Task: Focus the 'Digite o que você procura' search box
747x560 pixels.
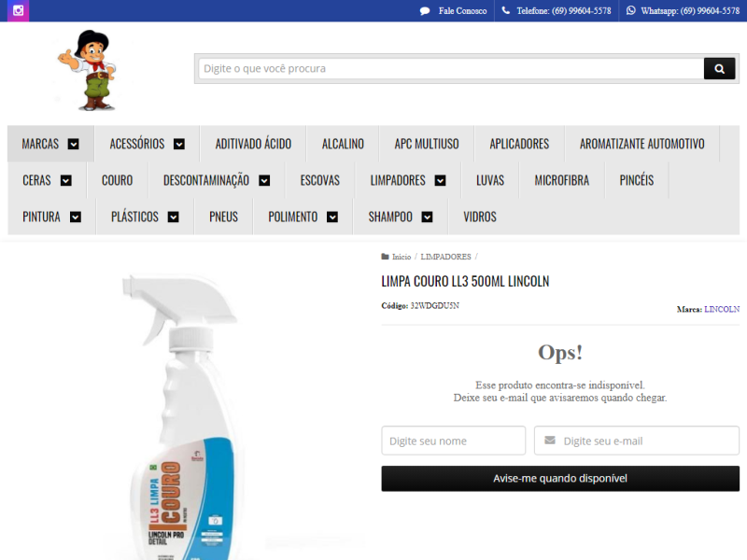Action: pyautogui.click(x=451, y=68)
